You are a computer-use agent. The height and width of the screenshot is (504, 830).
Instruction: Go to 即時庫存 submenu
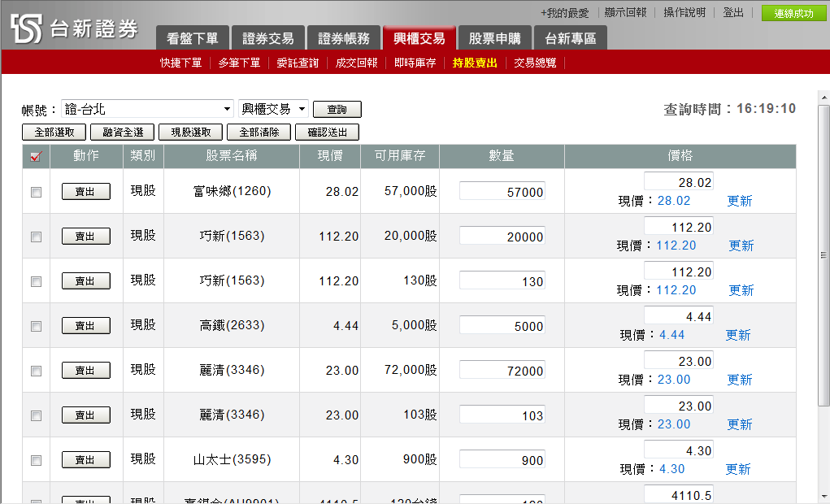click(x=415, y=63)
